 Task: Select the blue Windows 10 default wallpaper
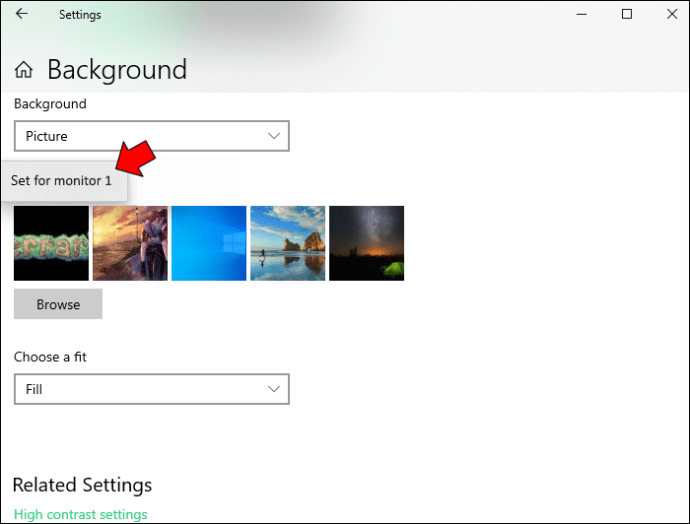pos(209,243)
